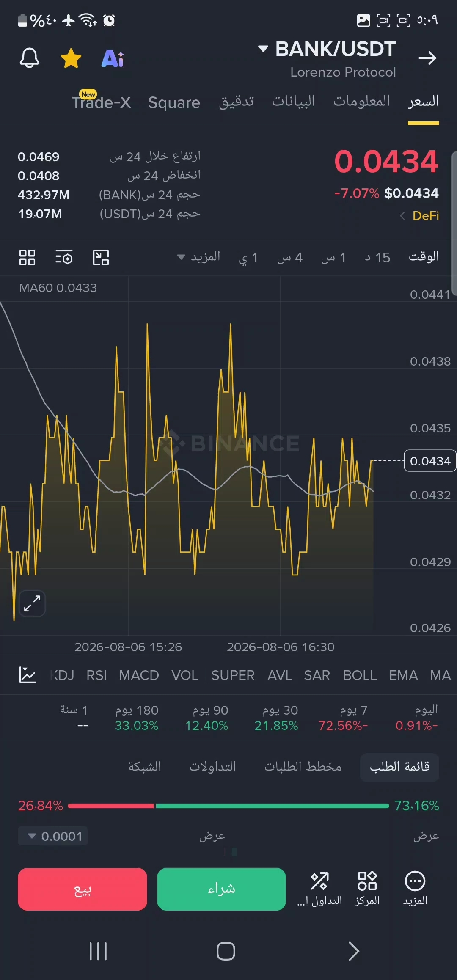Expand chart to fullscreen
Screen dimensions: 457x980
32,603
